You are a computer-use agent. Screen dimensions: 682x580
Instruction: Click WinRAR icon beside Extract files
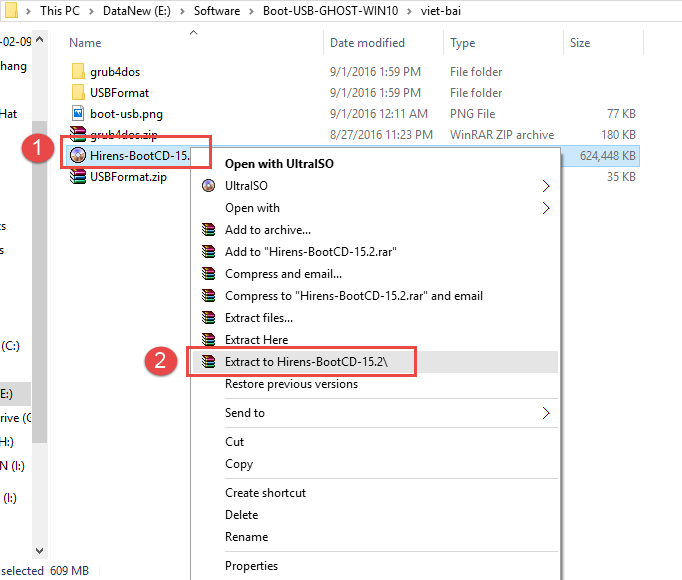click(x=208, y=318)
